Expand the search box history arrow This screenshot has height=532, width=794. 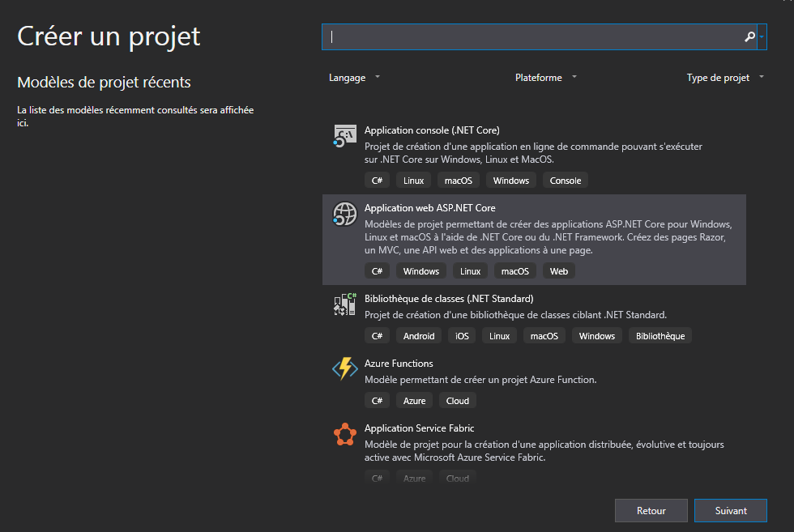coord(762,37)
